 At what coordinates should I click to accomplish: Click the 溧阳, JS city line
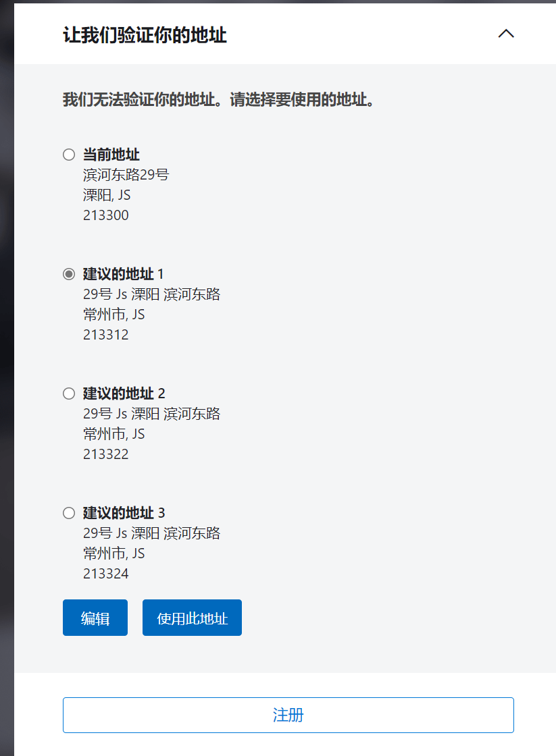(107, 195)
